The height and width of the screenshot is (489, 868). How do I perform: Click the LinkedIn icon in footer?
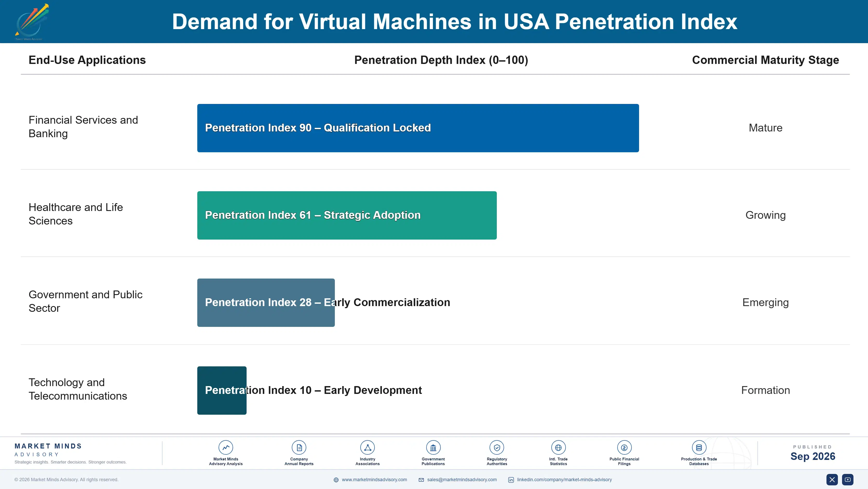pyautogui.click(x=511, y=480)
